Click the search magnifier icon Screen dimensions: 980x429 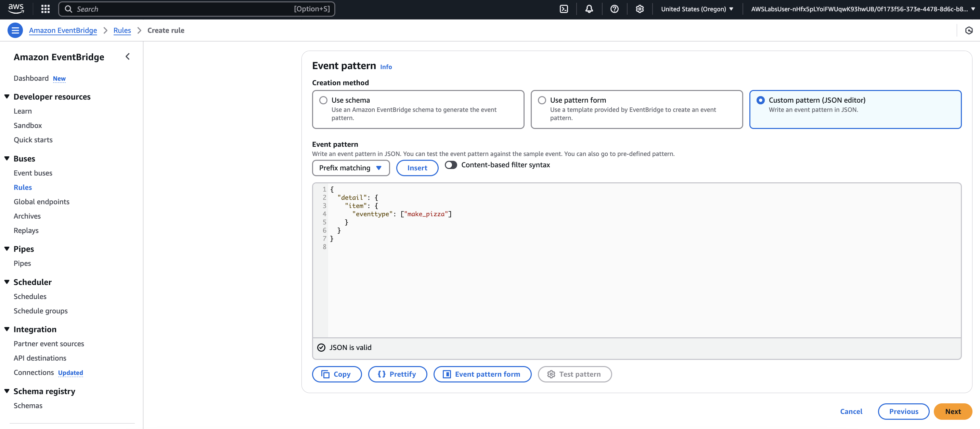coord(68,9)
